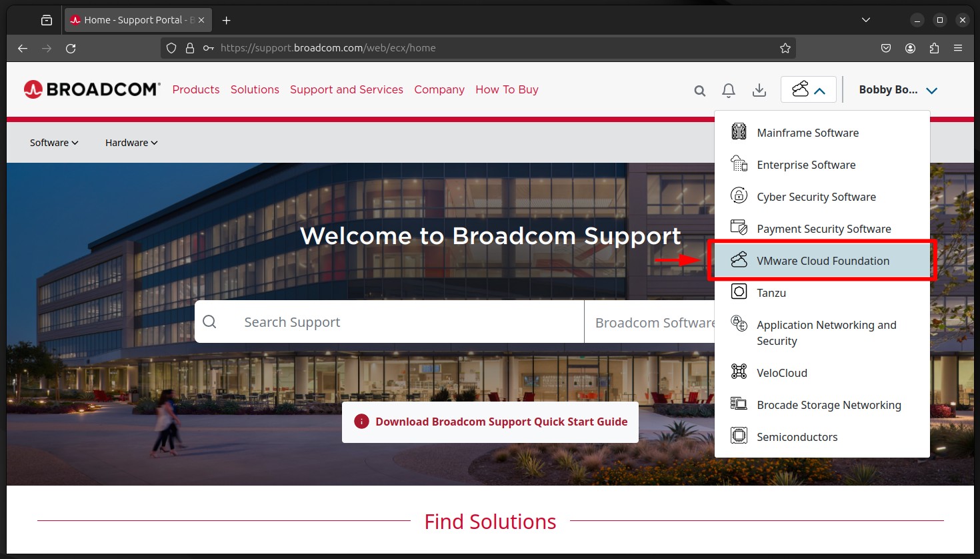Bookmark this page with star icon
The width and height of the screenshot is (980, 559).
tap(785, 48)
